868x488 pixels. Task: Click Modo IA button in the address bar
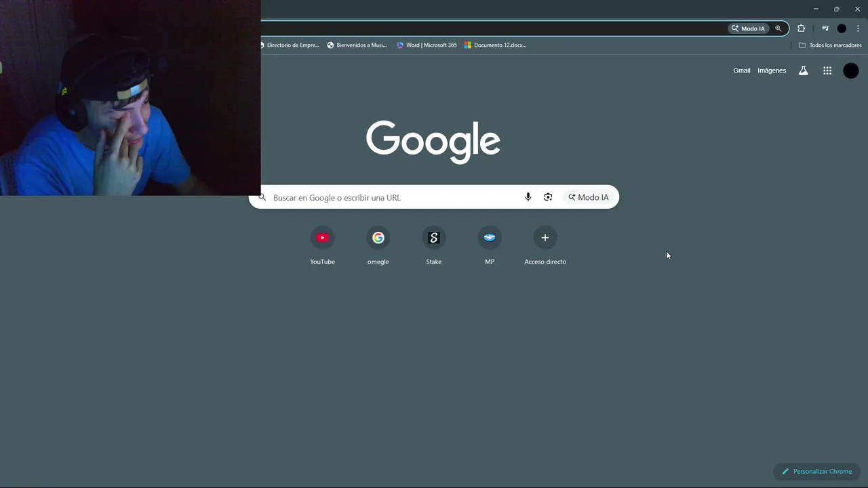coord(748,28)
